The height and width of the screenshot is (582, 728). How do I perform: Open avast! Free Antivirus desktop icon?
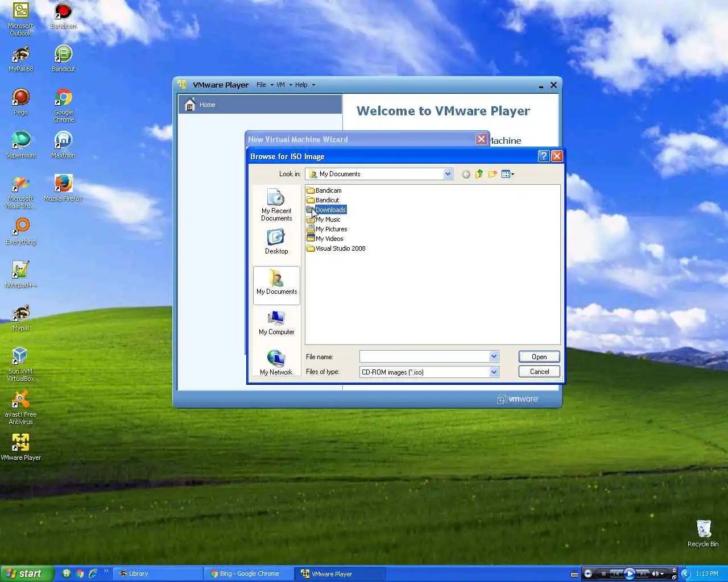pyautogui.click(x=21, y=408)
